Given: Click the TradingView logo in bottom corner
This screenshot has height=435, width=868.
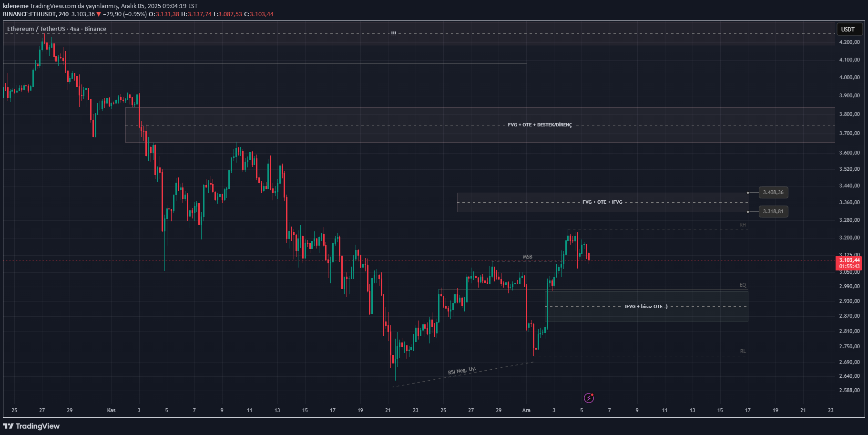Looking at the screenshot, I should coord(31,426).
